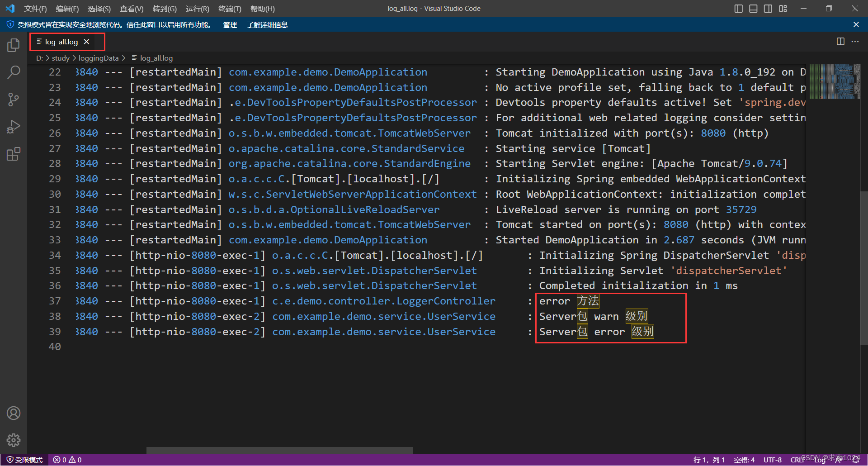
Task: Open the Explorer view in activity bar
Action: click(14, 45)
